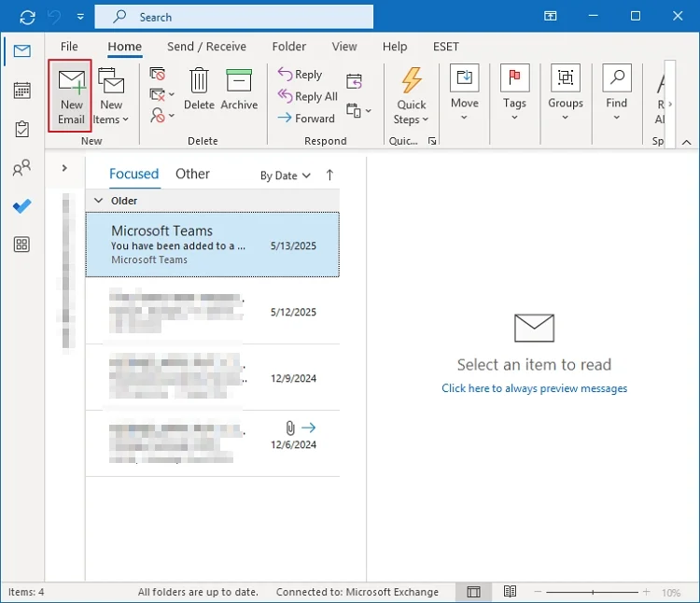Open the email dated 5/12/2025
This screenshot has height=603, width=700.
coord(213,311)
